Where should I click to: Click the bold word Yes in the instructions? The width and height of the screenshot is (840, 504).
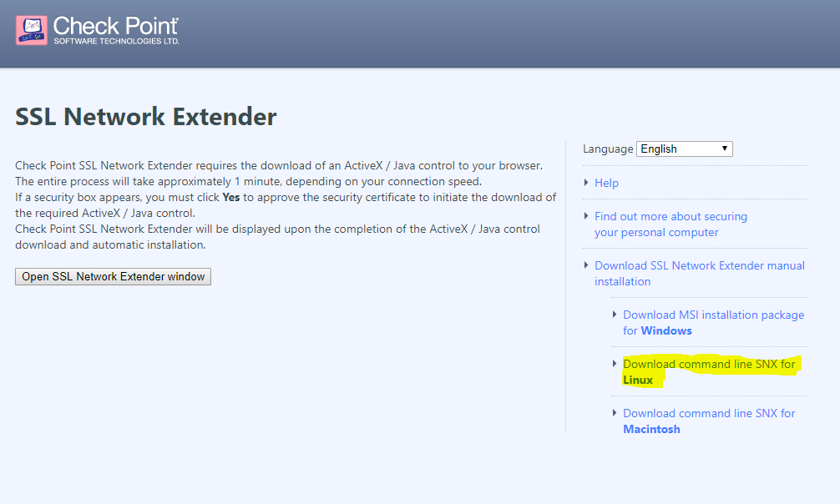coord(231,197)
